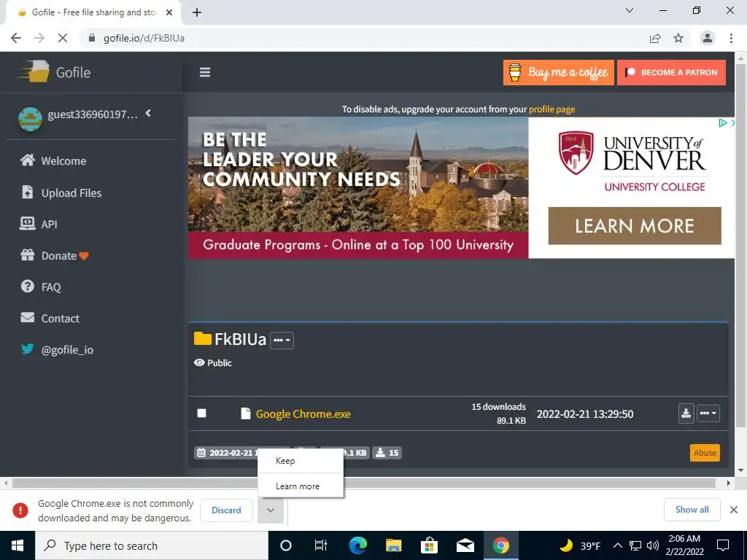Open the tab search chevron
The width and height of the screenshot is (747, 560).
630,10
